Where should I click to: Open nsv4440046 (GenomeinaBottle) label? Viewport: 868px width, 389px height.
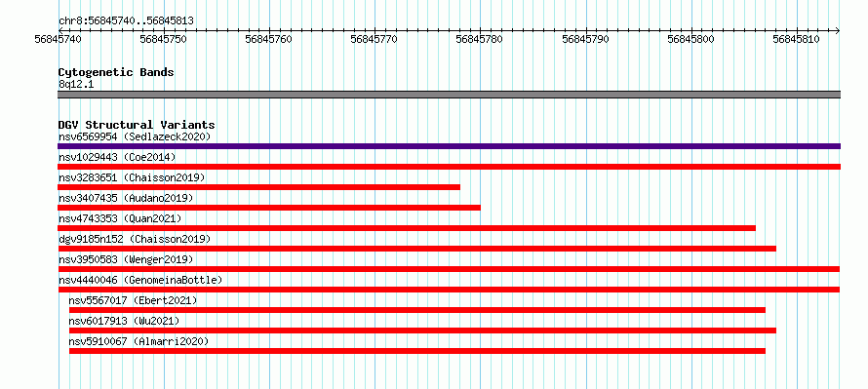tap(140, 280)
